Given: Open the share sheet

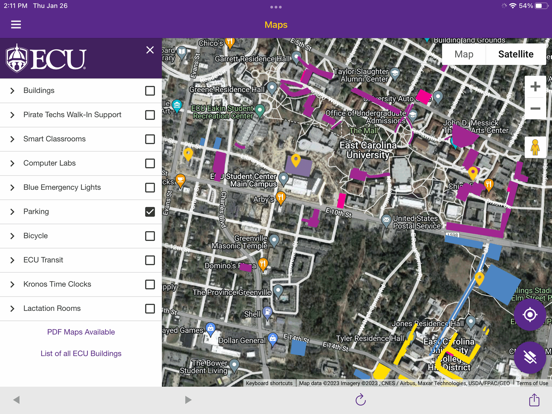Looking at the screenshot, I should pyautogui.click(x=534, y=400).
